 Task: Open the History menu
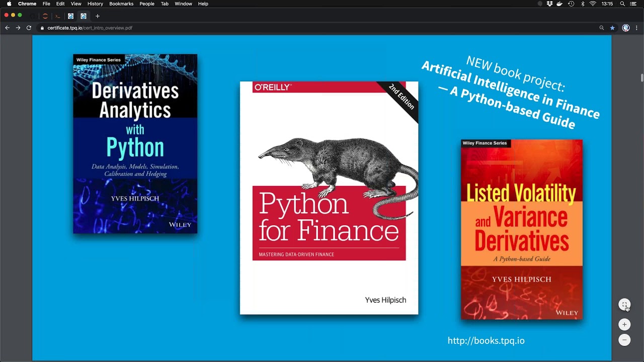coord(95,4)
